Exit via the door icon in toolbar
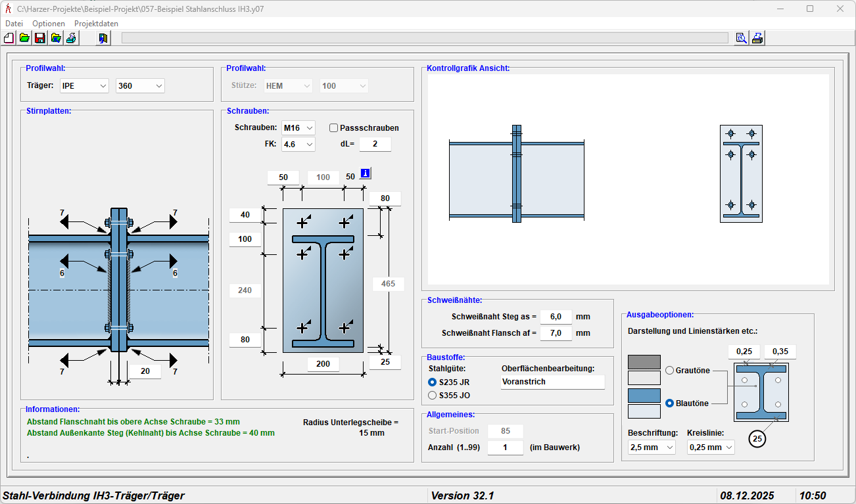The width and height of the screenshot is (856, 504). click(x=103, y=38)
